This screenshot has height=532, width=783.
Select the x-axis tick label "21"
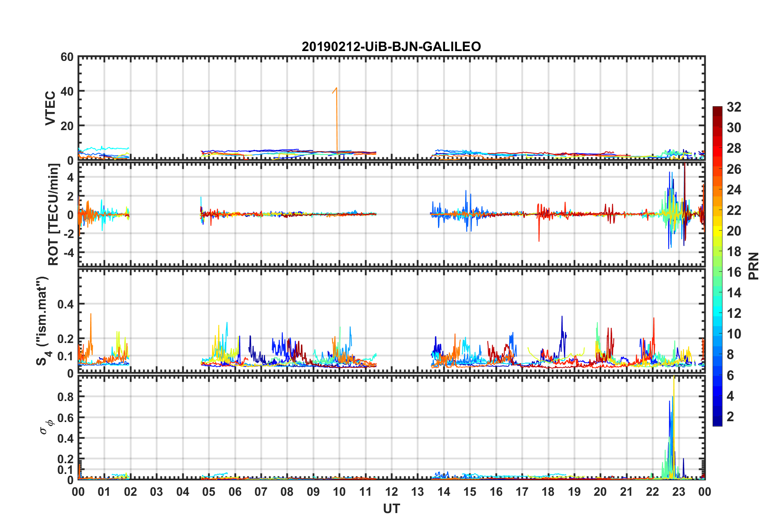[x=626, y=492]
